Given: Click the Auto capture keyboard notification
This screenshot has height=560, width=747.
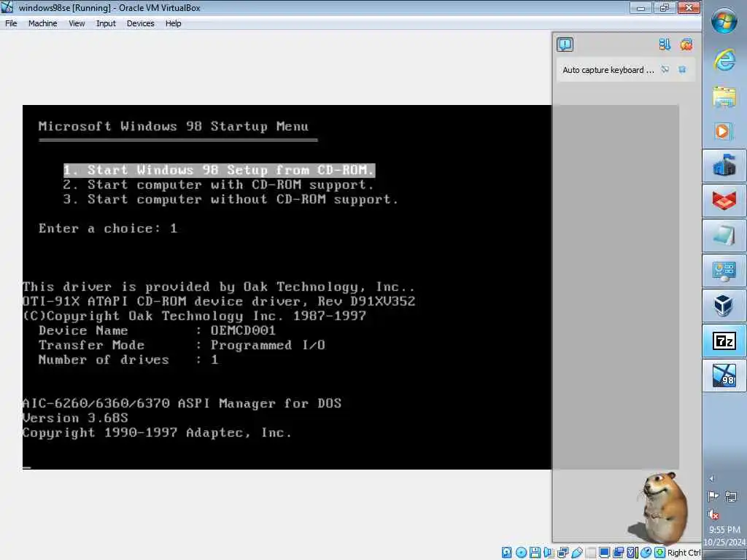Looking at the screenshot, I should [608, 70].
